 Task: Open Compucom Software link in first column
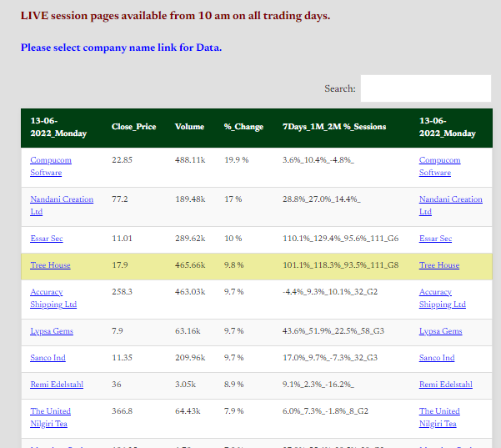(51, 166)
